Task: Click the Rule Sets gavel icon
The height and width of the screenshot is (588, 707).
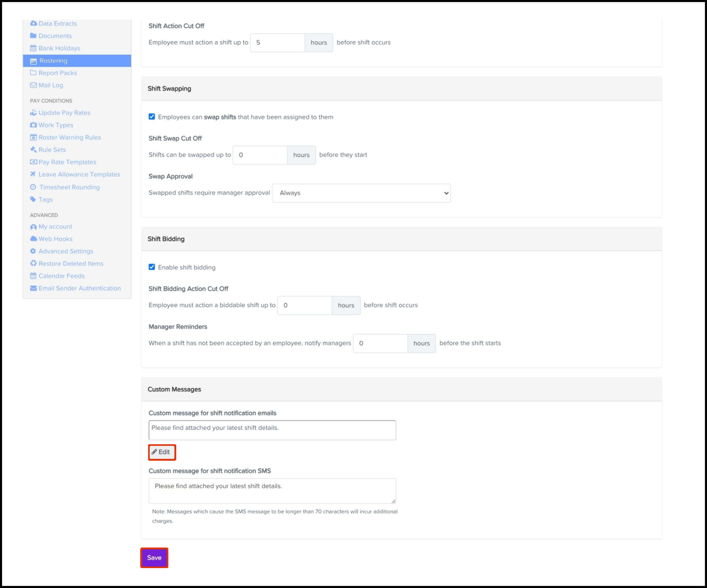Action: pos(33,150)
